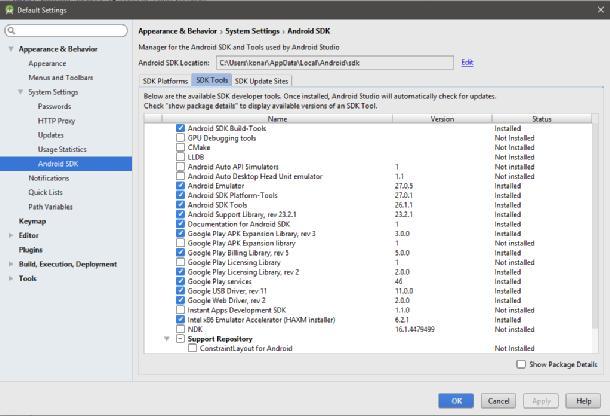The height and width of the screenshot is (416, 610).
Task: Click the search magnifier icon
Action: 11,30
